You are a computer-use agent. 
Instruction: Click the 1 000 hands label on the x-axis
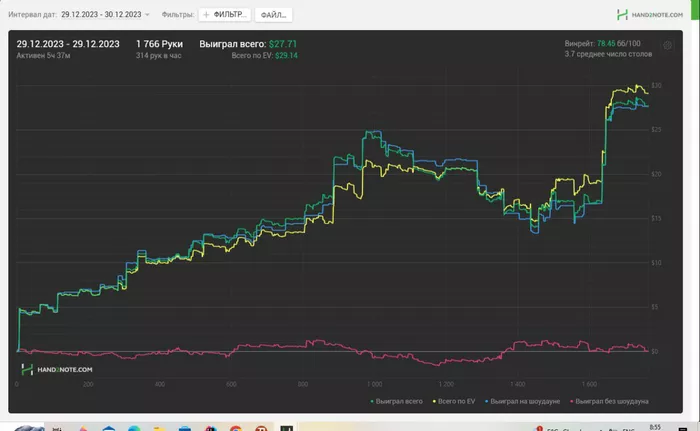(x=375, y=384)
